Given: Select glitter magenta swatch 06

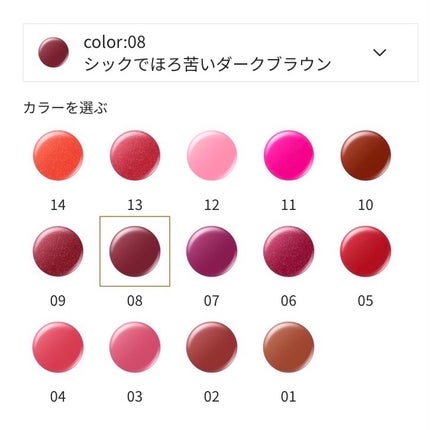Looking at the screenshot, I should coord(289,251).
